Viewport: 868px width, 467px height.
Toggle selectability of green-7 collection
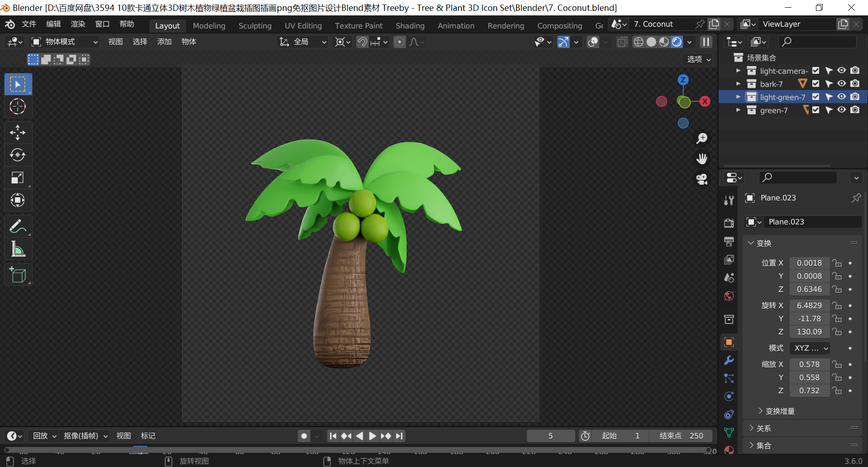coord(829,110)
